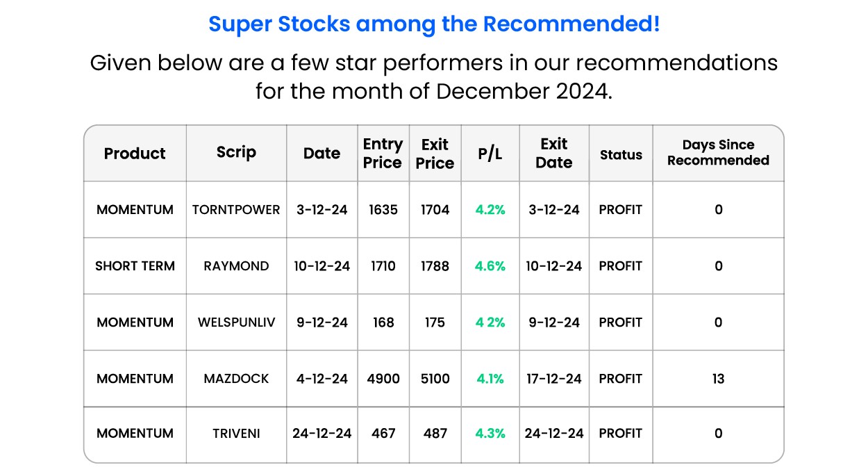Click the WELSPUNLIV scrip cell
868x474 pixels.
pyautogui.click(x=236, y=322)
